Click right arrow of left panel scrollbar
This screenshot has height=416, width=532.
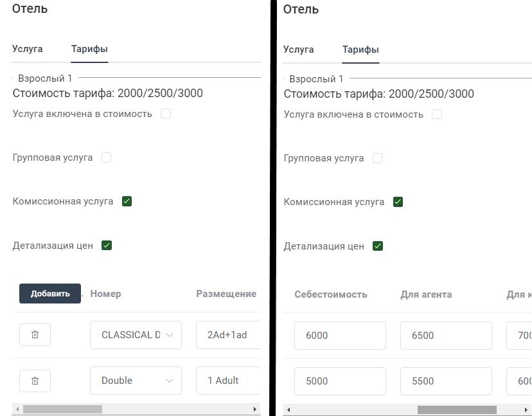pos(255,409)
